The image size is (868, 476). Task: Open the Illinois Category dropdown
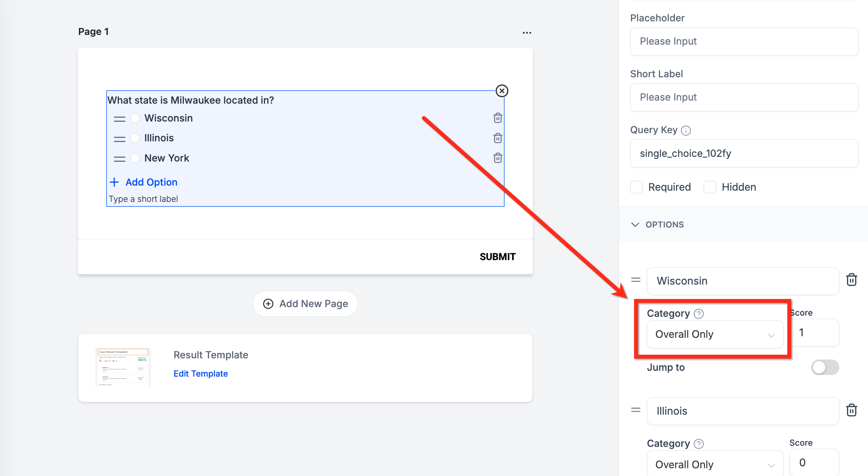(715, 464)
